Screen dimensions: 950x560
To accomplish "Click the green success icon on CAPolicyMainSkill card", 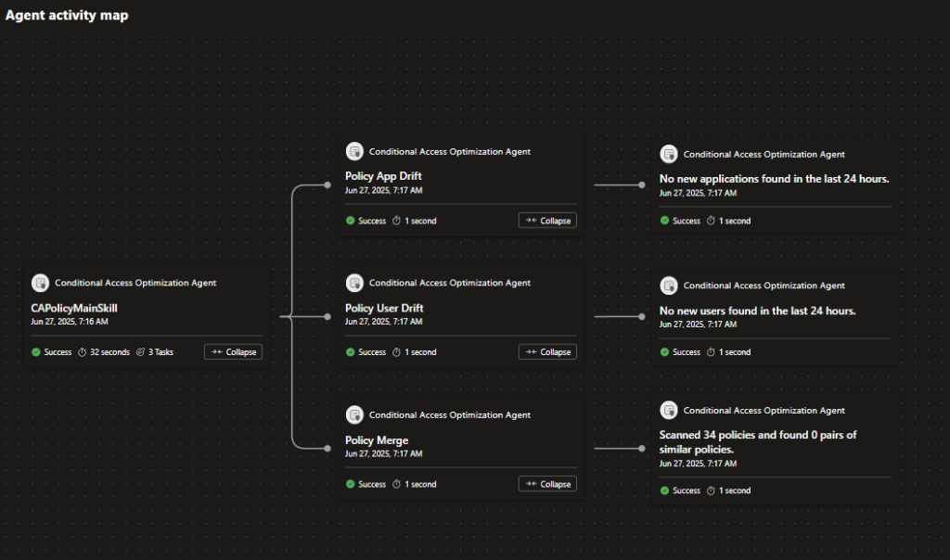I will click(36, 351).
